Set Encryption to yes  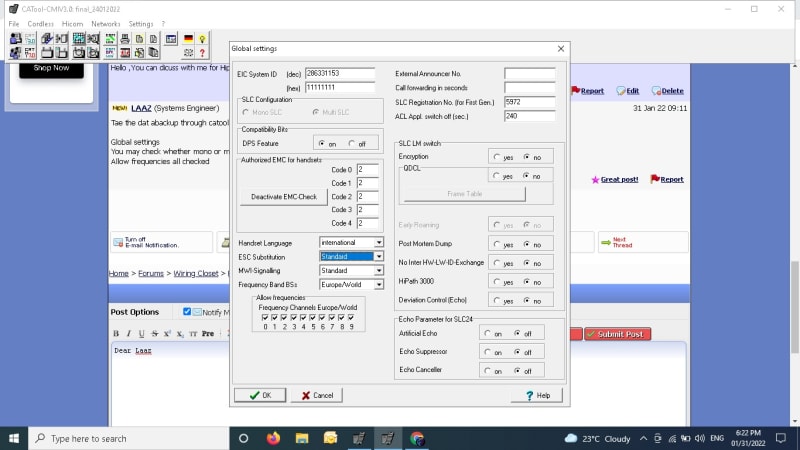pyautogui.click(x=496, y=157)
